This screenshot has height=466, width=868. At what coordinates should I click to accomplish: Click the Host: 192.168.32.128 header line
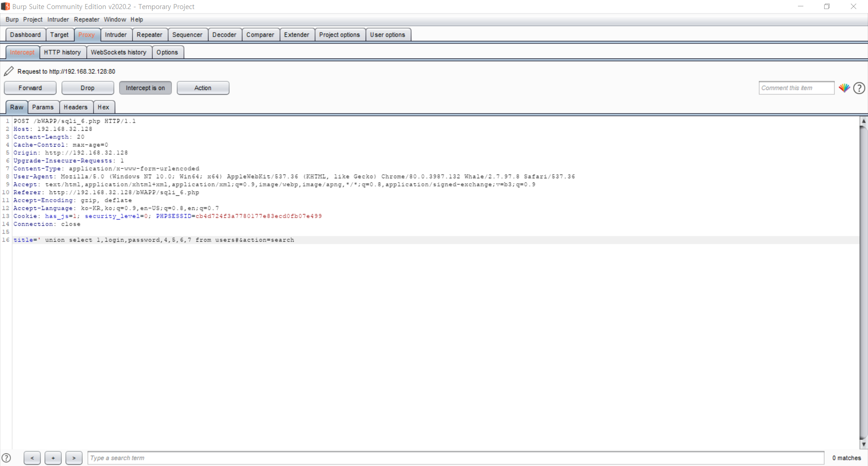(53, 129)
